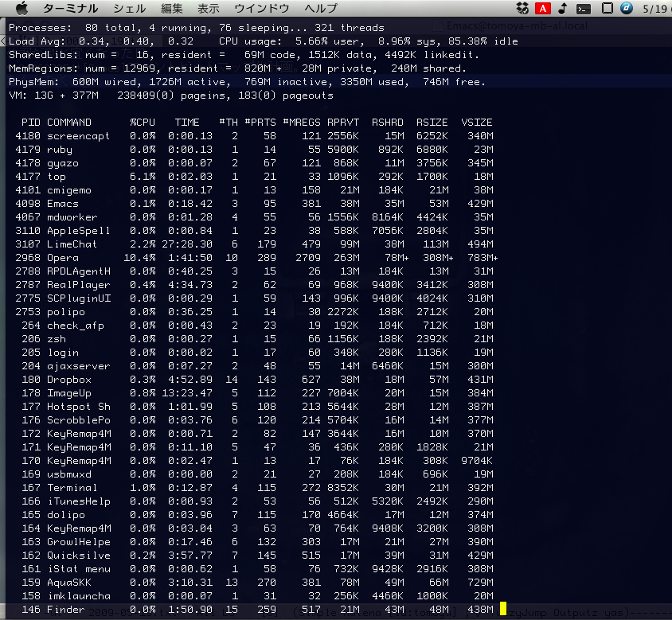Click the 'check_afp' process name
The image size is (672, 620).
76,326
